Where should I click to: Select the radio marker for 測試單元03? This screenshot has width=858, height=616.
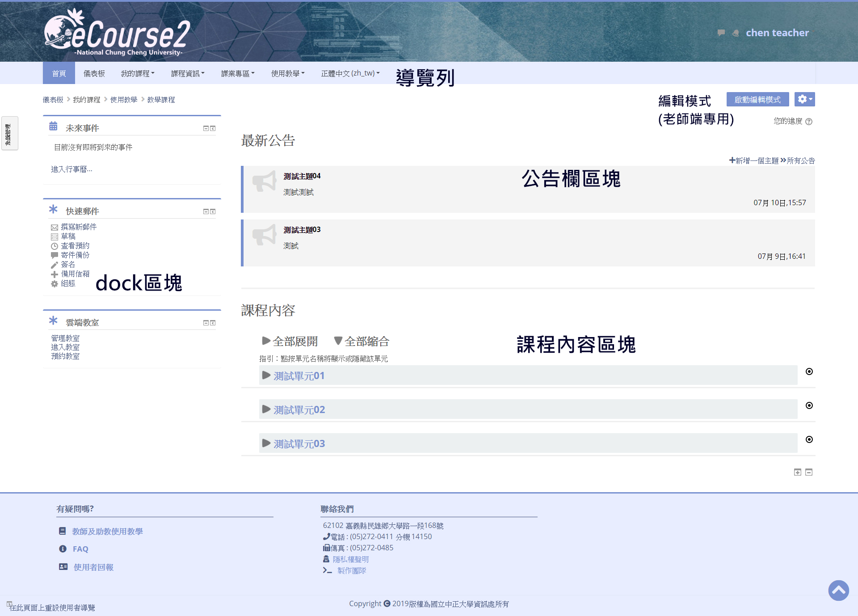pyautogui.click(x=809, y=439)
